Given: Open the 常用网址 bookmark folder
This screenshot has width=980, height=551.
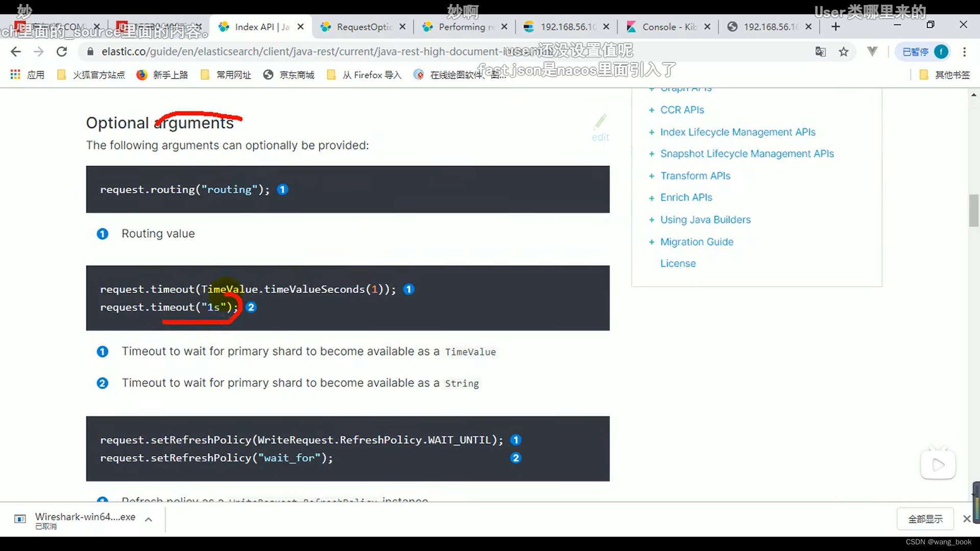Looking at the screenshot, I should pos(226,75).
